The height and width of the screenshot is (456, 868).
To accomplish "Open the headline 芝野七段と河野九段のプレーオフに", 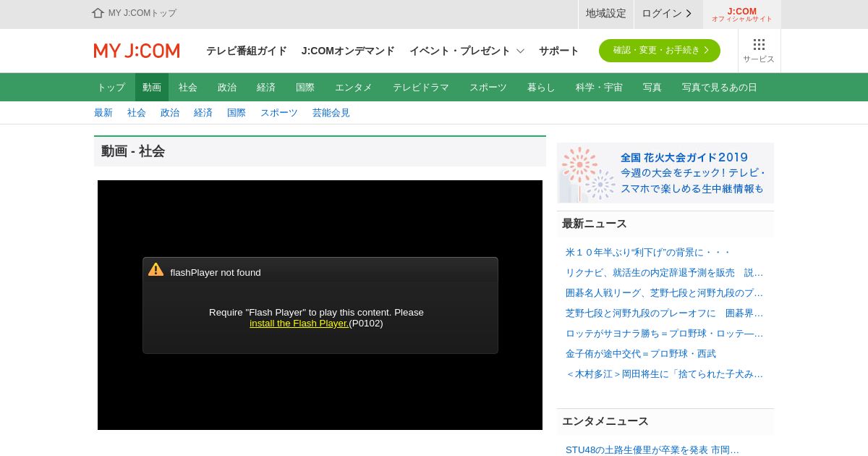I will click(664, 313).
